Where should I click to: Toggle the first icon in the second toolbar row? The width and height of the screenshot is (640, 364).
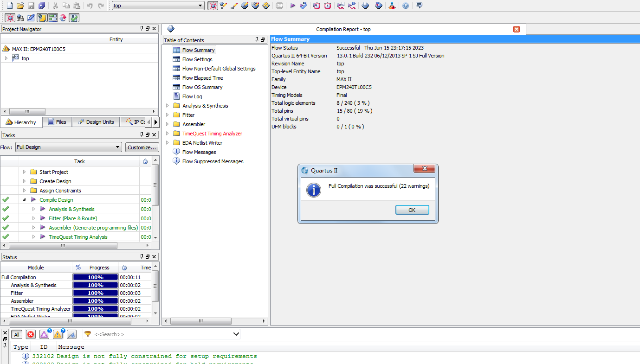click(x=10, y=18)
